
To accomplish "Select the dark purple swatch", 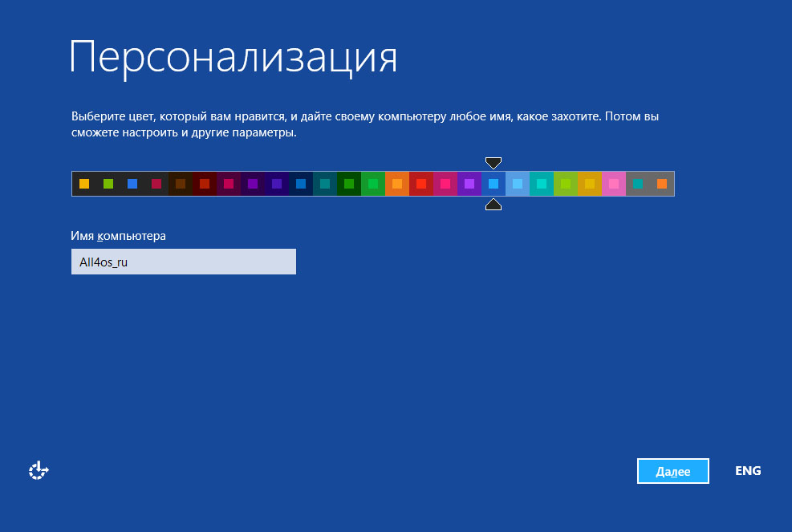I will (253, 184).
